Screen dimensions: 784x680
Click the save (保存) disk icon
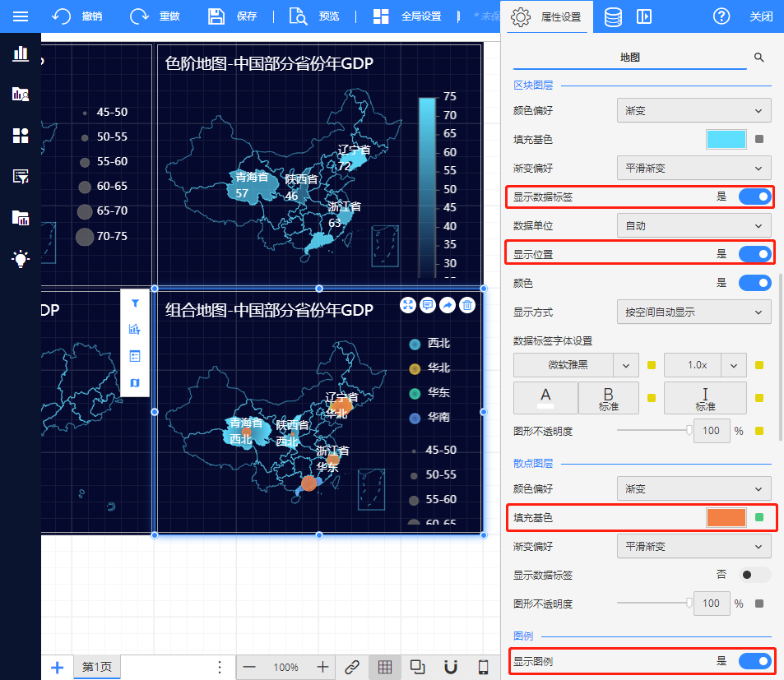point(216,16)
